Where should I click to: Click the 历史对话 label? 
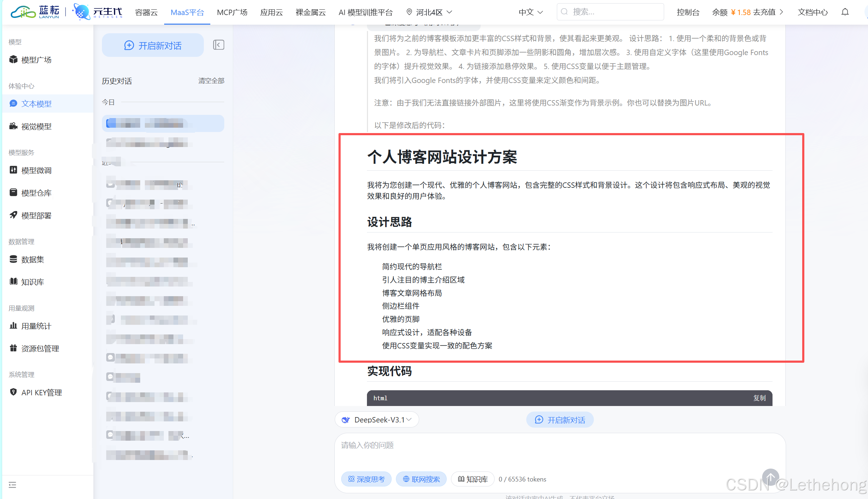pyautogui.click(x=117, y=81)
